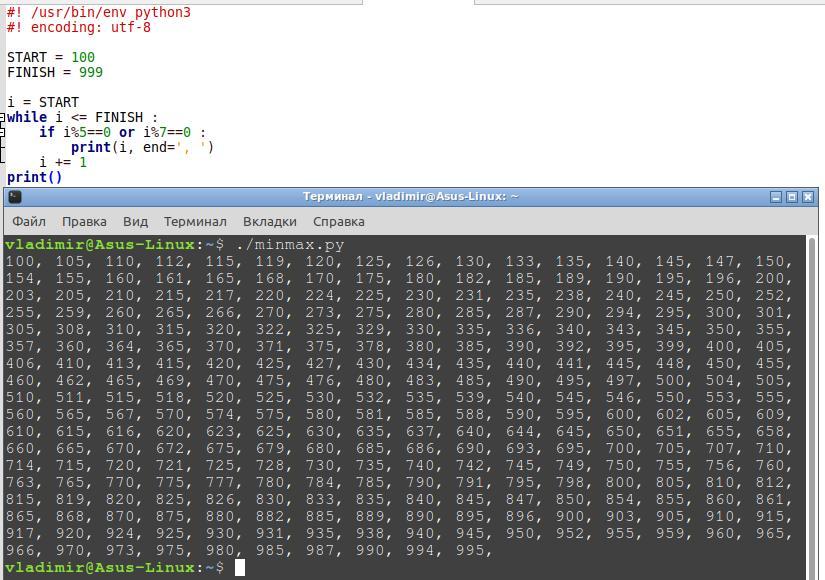Image resolution: width=825 pixels, height=580 pixels.
Task: Click the number 150 in terminal output
Action: click(x=770, y=262)
